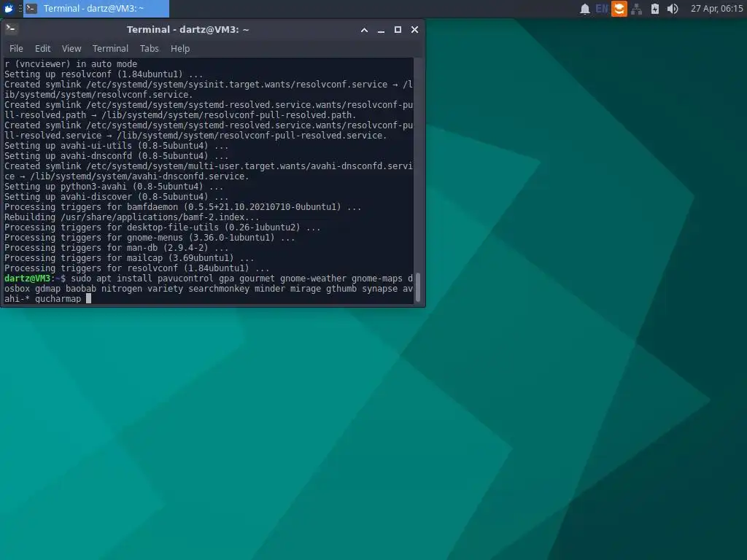Click the line Setting up resolvconf (1.84ubuntu1)
This screenshot has width=747, height=560.
[104, 74]
